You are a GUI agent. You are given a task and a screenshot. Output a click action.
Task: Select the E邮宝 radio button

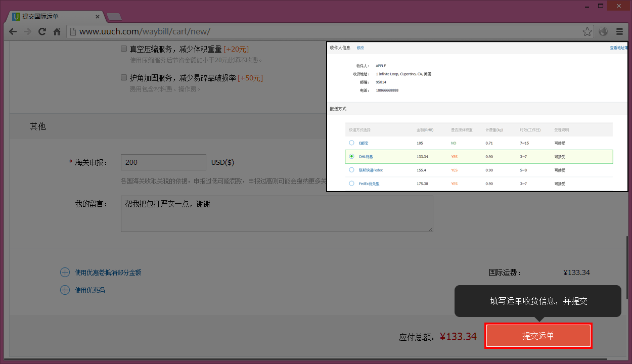coord(351,143)
